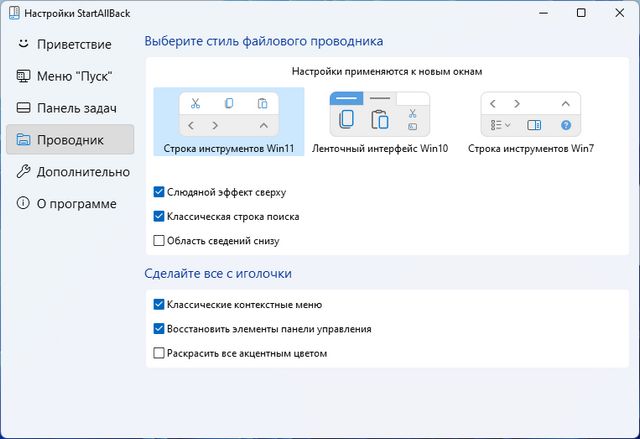
Task: Click the key icon beside Дополнительно
Action: pyautogui.click(x=22, y=172)
